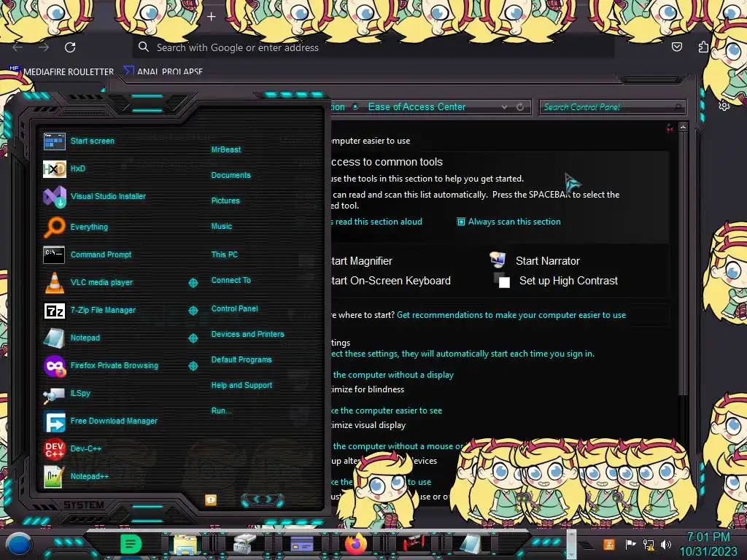This screenshot has height=560, width=747.
Task: Reload the browser page
Action: pos(70,47)
